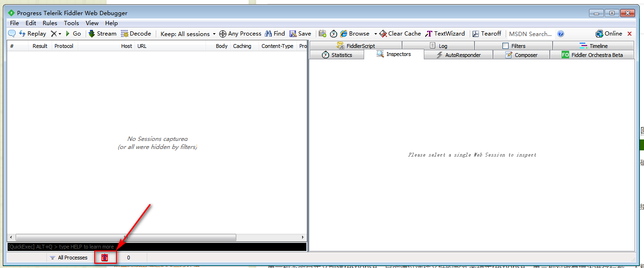The height and width of the screenshot is (268, 644).
Task: Click Clear Cache toolbar button
Action: pos(400,34)
